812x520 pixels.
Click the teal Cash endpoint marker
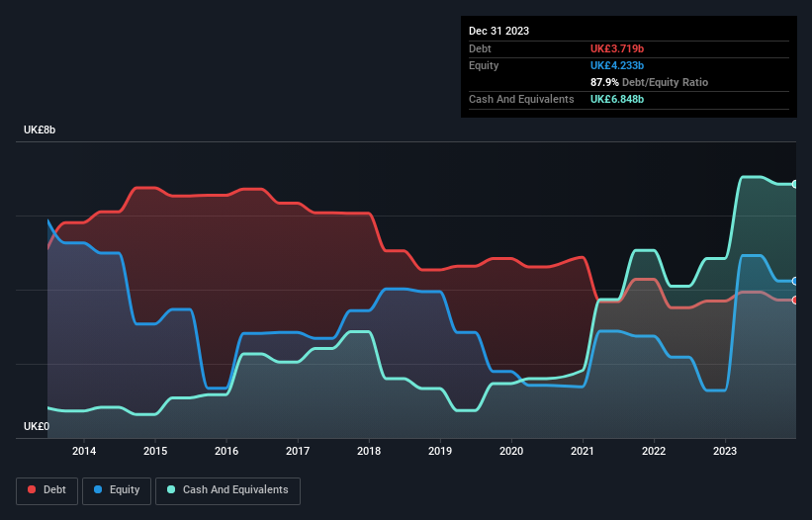click(x=795, y=184)
